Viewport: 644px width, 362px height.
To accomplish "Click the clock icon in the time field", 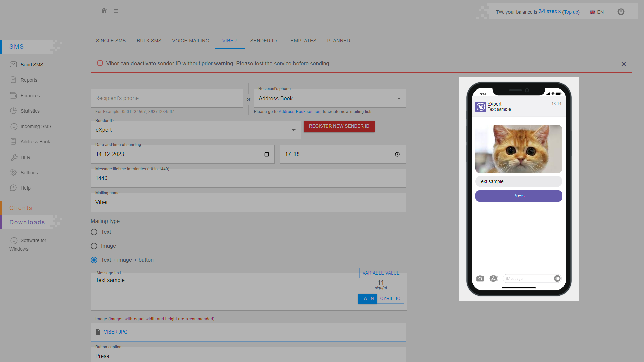I will coord(397,154).
